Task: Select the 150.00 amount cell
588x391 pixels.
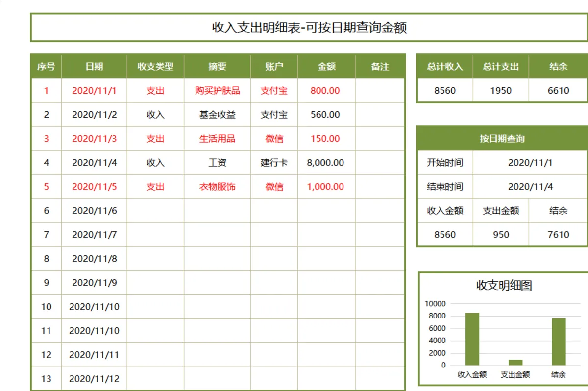Action: point(326,139)
